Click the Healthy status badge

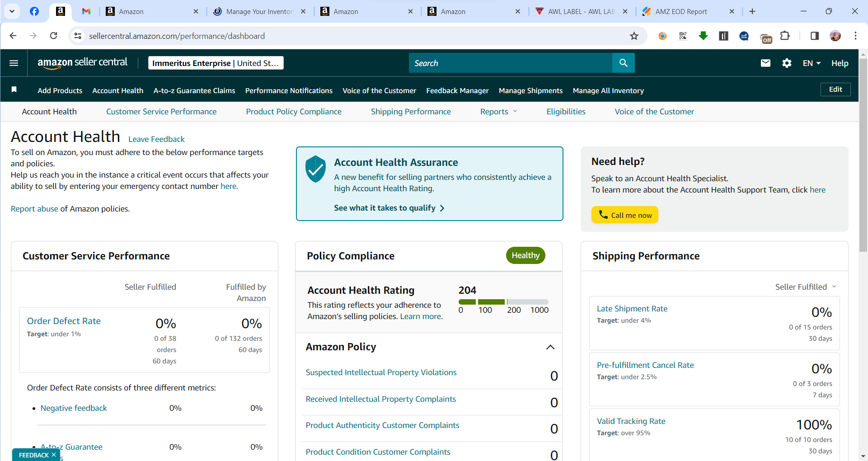525,255
